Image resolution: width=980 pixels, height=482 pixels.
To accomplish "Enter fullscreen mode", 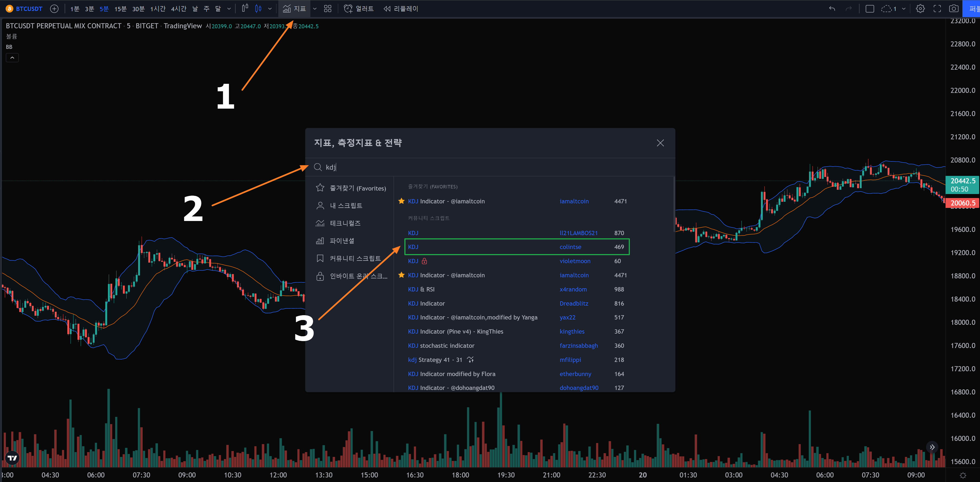I will [x=937, y=9].
